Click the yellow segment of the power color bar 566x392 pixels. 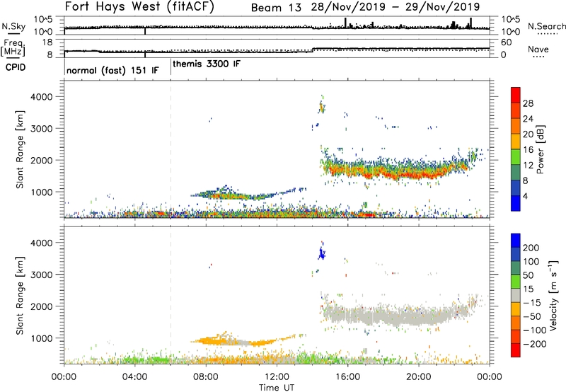click(516, 142)
